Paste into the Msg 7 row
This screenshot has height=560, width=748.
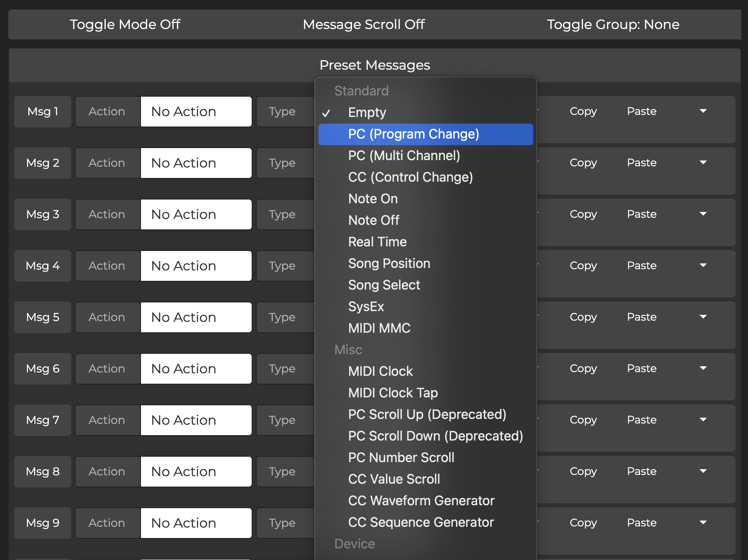tap(641, 420)
